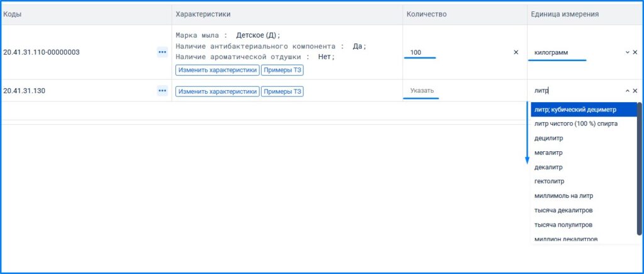Click the Количество column header
The width and height of the screenshot is (644, 274).
point(426,14)
